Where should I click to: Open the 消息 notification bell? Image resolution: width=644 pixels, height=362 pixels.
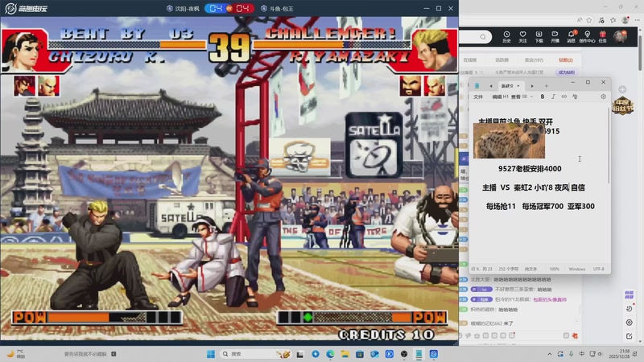pos(572,36)
